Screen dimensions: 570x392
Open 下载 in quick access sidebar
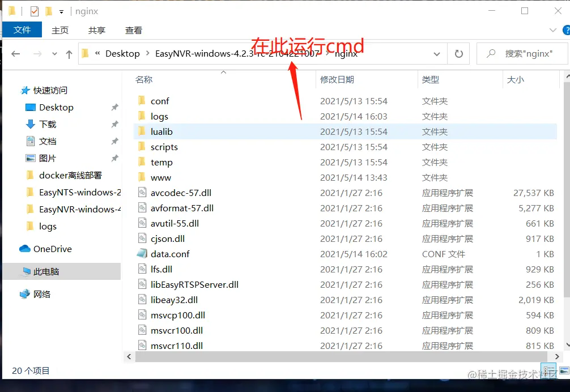click(48, 124)
